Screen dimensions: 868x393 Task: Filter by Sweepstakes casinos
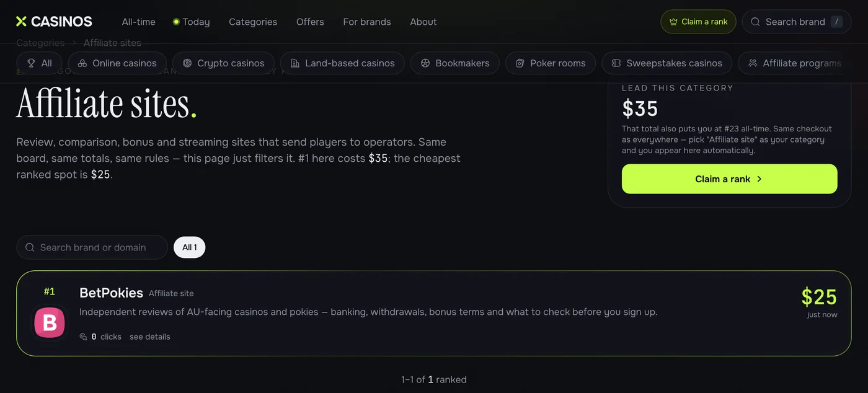(667, 63)
